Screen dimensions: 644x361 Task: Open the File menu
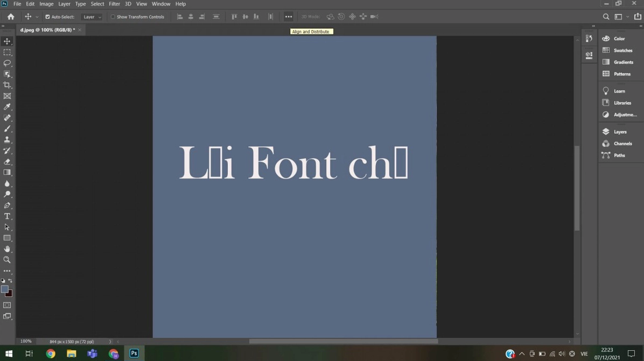17,4
